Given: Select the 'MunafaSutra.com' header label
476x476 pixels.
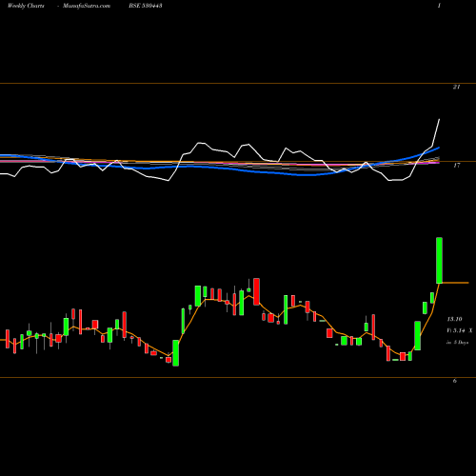Looking at the screenshot, I should coord(87,6).
